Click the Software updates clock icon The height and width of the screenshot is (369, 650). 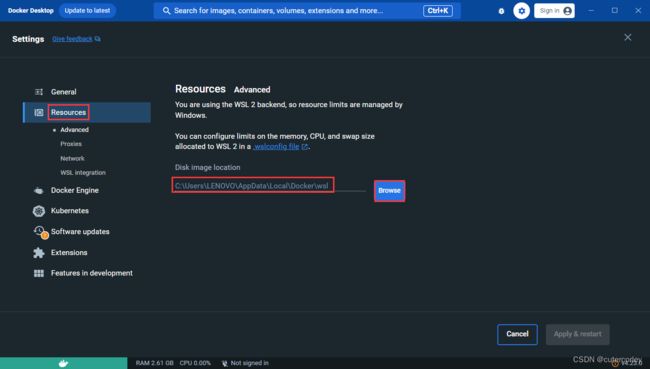[x=40, y=232]
